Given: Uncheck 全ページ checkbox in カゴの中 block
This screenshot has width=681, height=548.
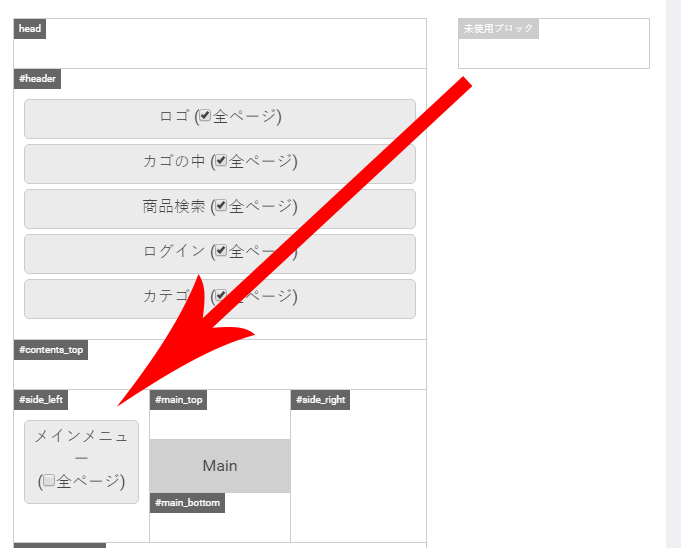Looking at the screenshot, I should (x=221, y=160).
